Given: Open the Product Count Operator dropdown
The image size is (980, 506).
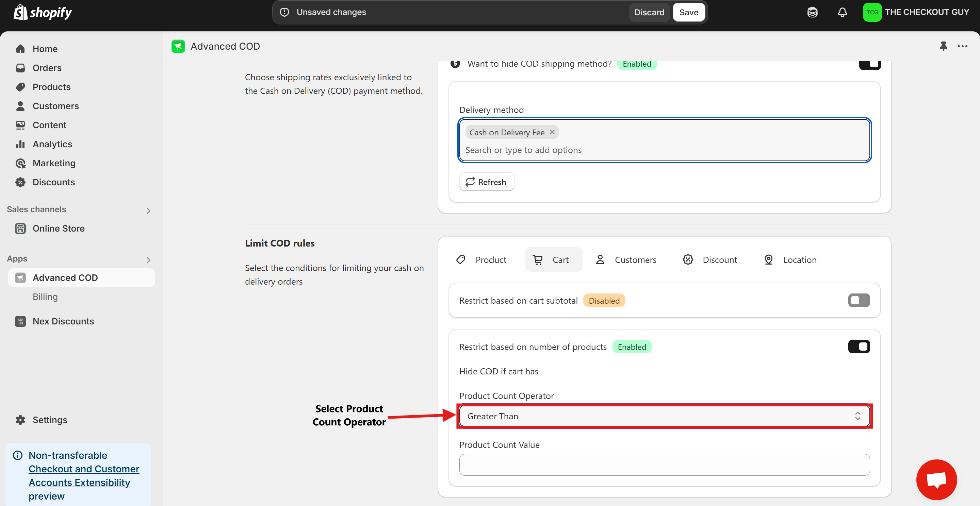Looking at the screenshot, I should pos(664,416).
